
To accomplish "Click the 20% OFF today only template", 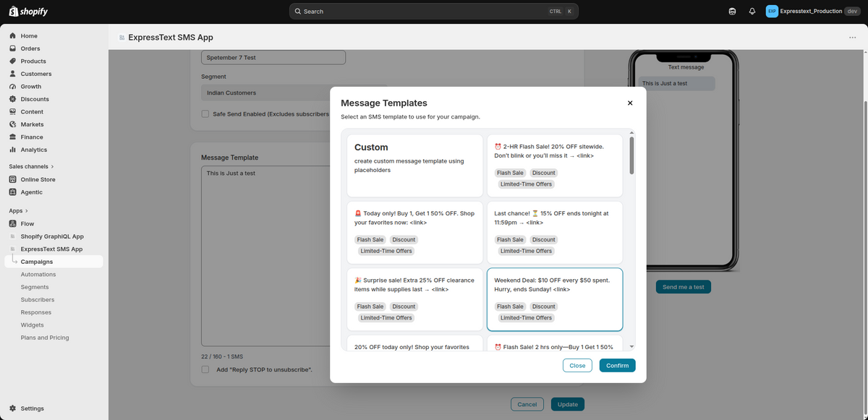I will 414,343.
